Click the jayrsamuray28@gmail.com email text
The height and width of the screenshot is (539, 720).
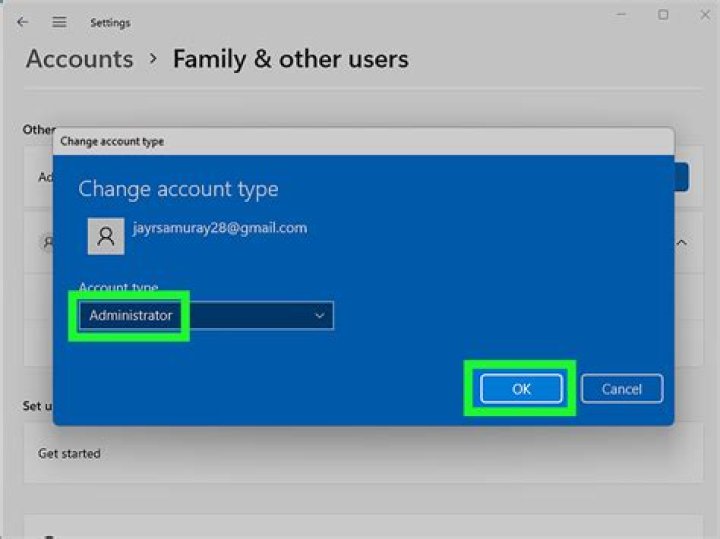(219, 228)
